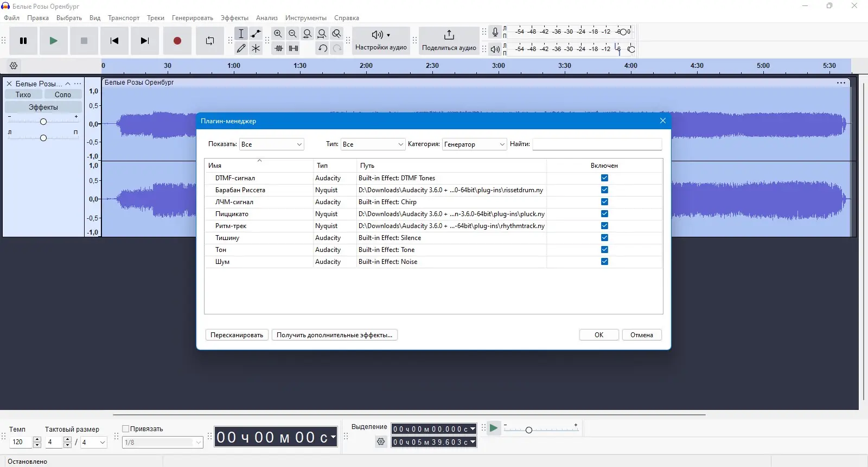Open the selection end time format dropdown
The height and width of the screenshot is (467, 868).
tap(473, 442)
